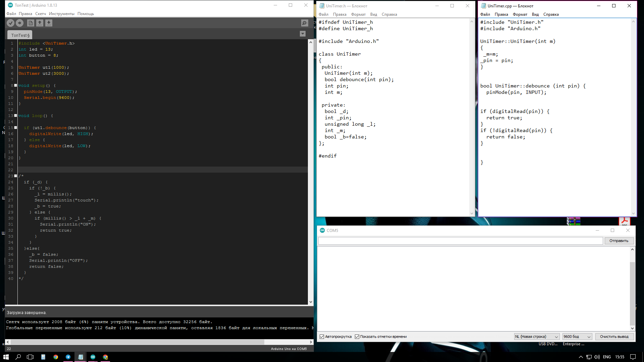The width and height of the screenshot is (644, 362).
Task: Open the first Chrome taskbar icon
Action: point(56,357)
